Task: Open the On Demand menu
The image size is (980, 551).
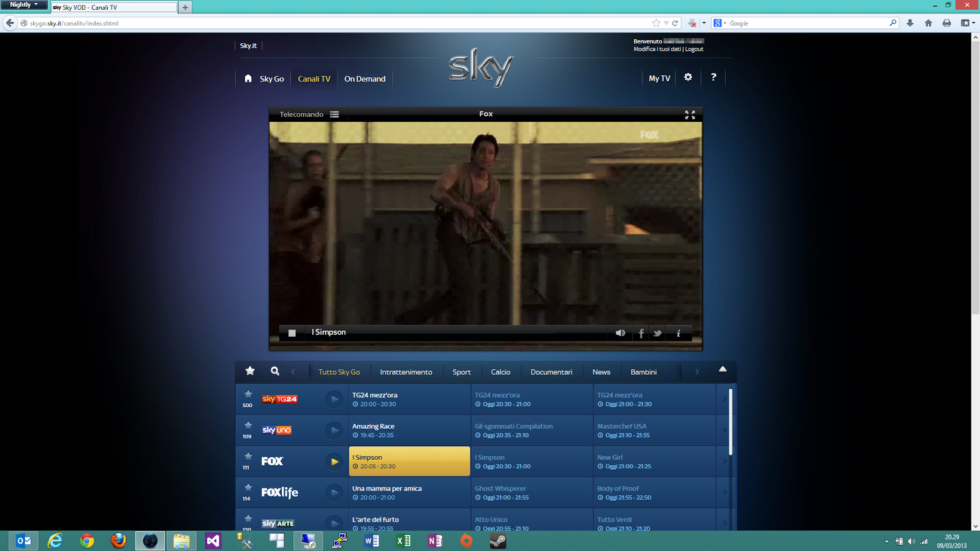Action: 365,79
